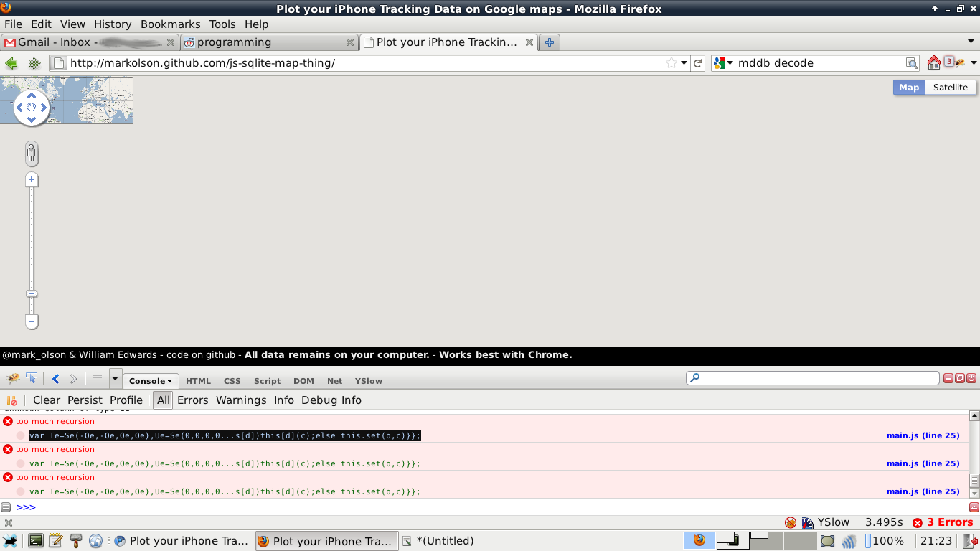Open William Edwards link

(x=118, y=355)
